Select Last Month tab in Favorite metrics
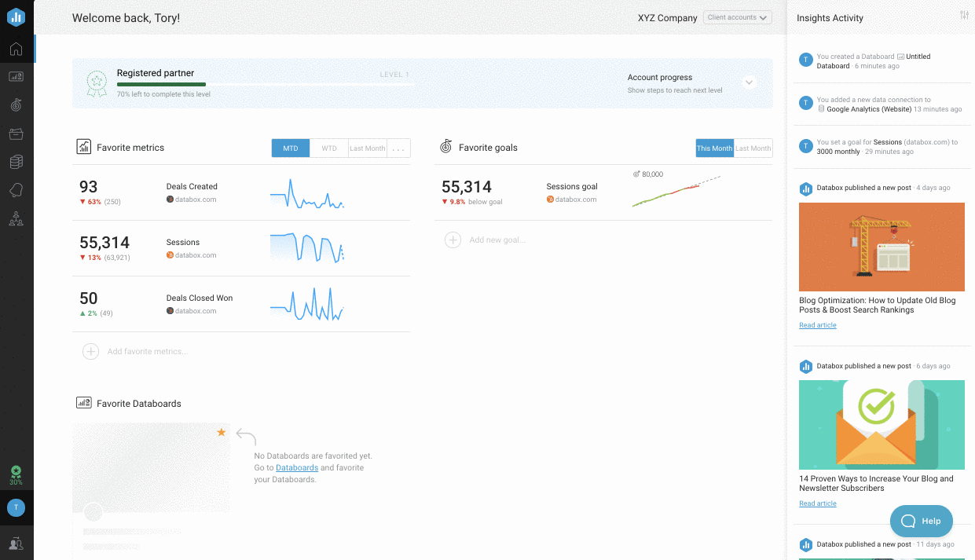 [x=367, y=148]
